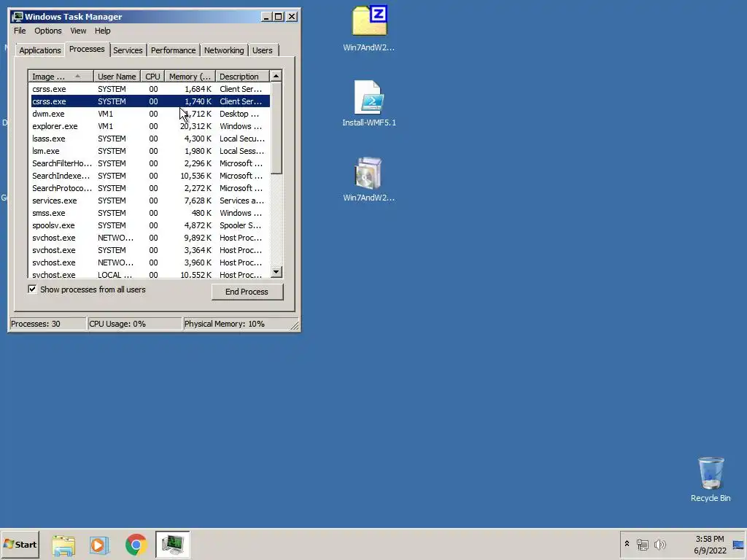The width and height of the screenshot is (747, 560).
Task: Sort by CPU column header
Action: pos(153,76)
